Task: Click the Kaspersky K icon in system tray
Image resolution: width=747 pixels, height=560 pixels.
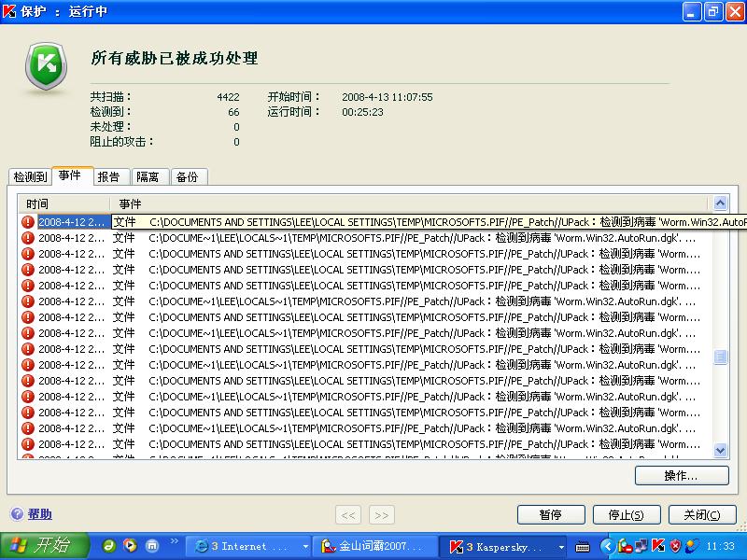Action: coord(658,546)
